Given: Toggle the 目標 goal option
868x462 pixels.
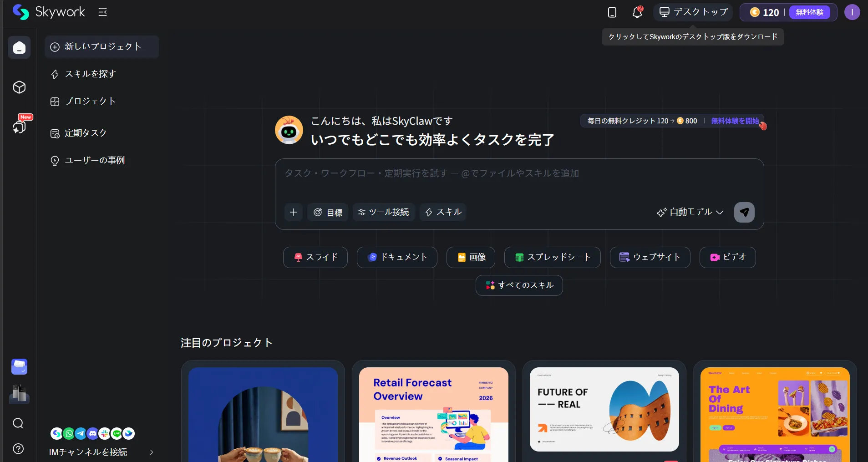Looking at the screenshot, I should [x=328, y=212].
